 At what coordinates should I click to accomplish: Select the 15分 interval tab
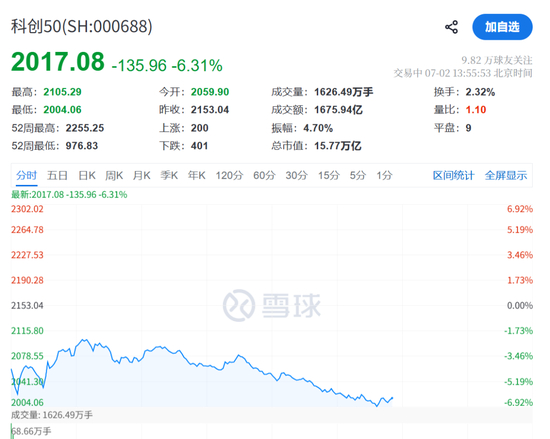(x=329, y=175)
